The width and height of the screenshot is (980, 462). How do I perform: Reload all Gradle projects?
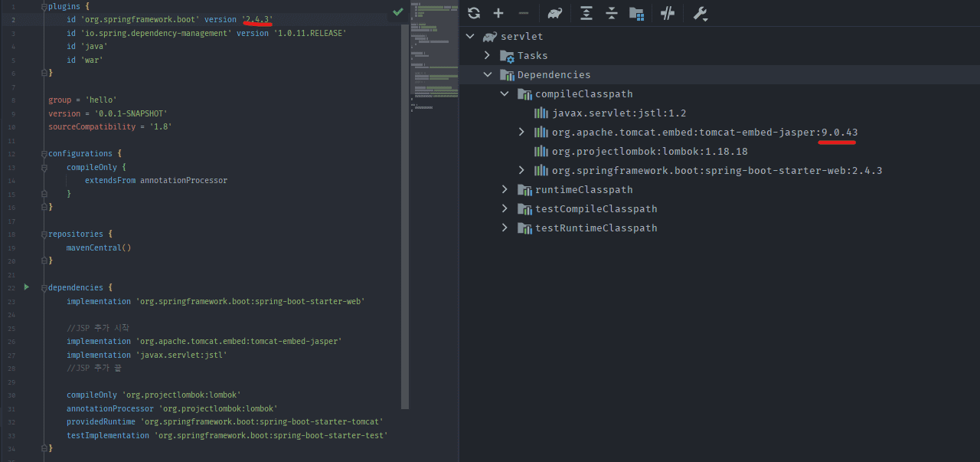474,12
